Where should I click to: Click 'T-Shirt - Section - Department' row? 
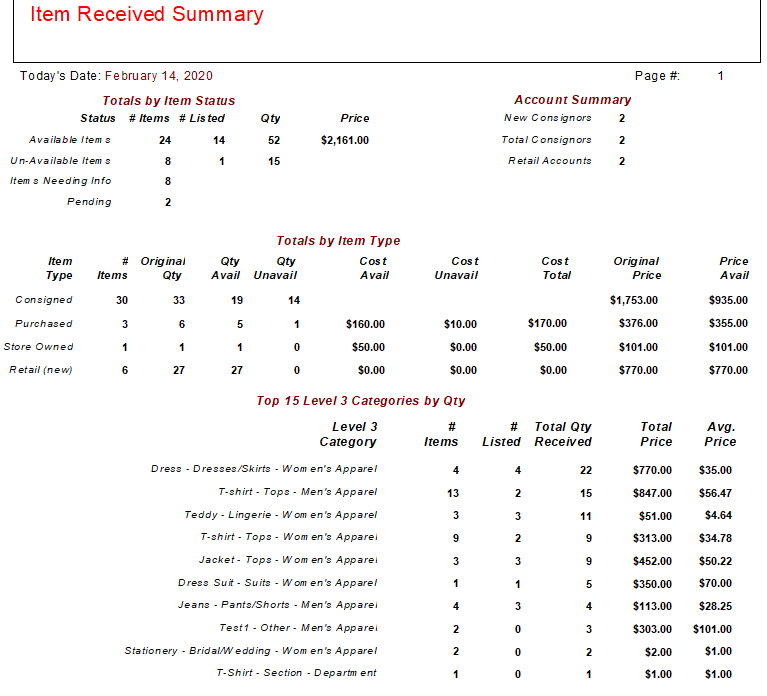coord(474,674)
